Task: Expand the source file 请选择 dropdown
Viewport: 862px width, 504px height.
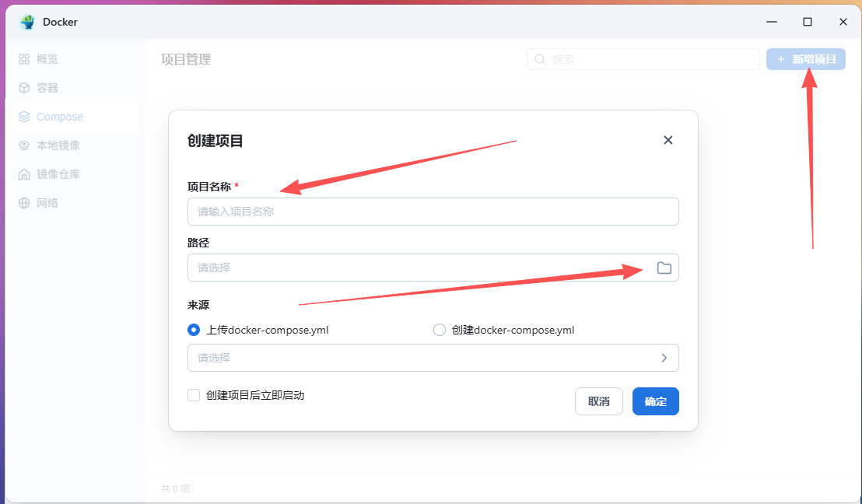Action: point(420,358)
